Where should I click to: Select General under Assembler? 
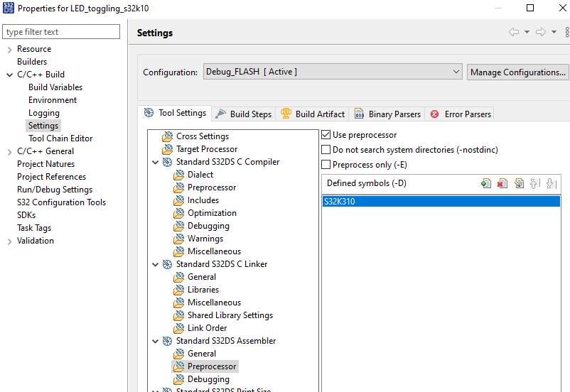click(x=202, y=354)
